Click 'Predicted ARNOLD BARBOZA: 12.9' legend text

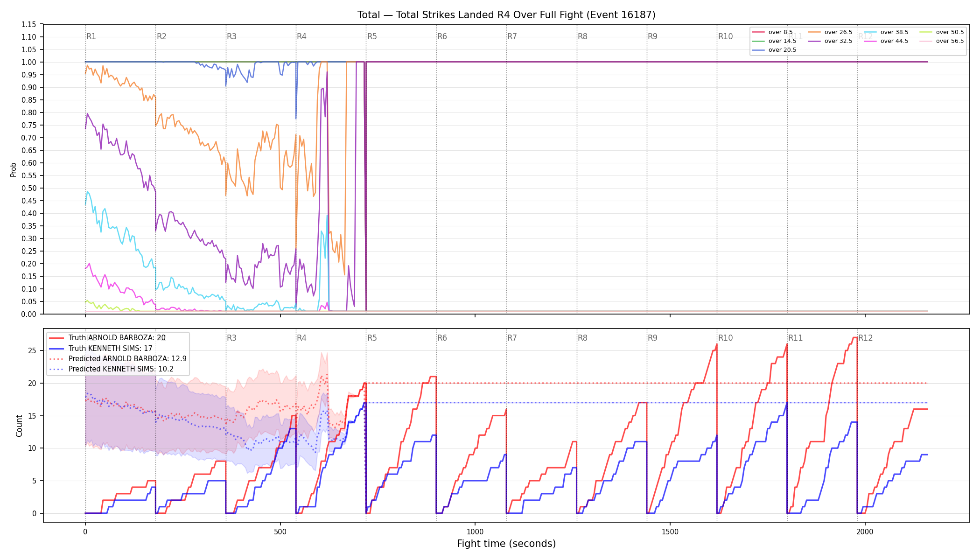click(127, 358)
